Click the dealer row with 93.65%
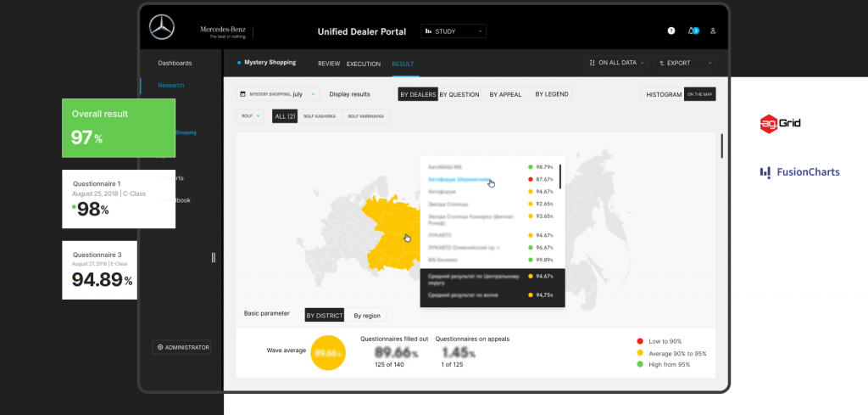Viewport: 868px width, 415px height. [x=491, y=219]
